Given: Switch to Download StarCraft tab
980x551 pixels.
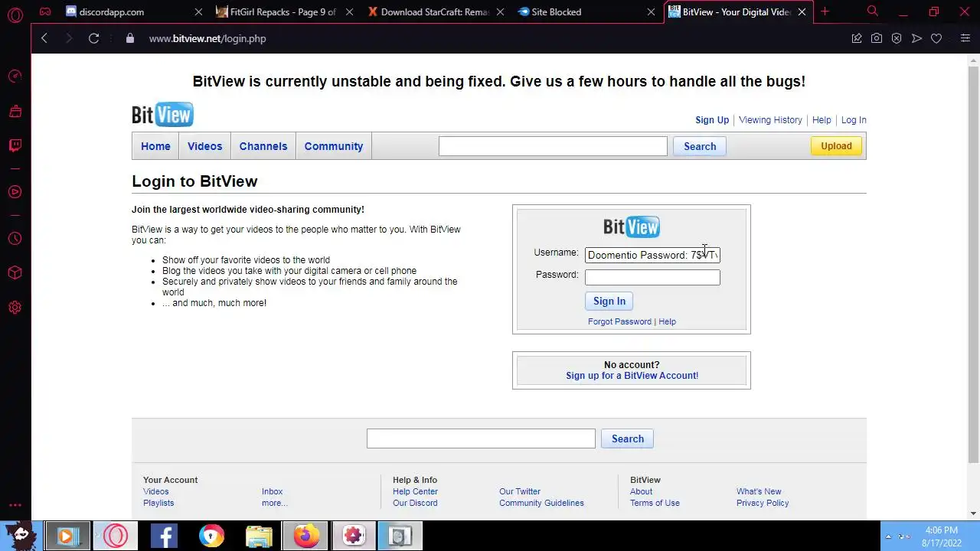Looking at the screenshot, I should pyautogui.click(x=435, y=12).
